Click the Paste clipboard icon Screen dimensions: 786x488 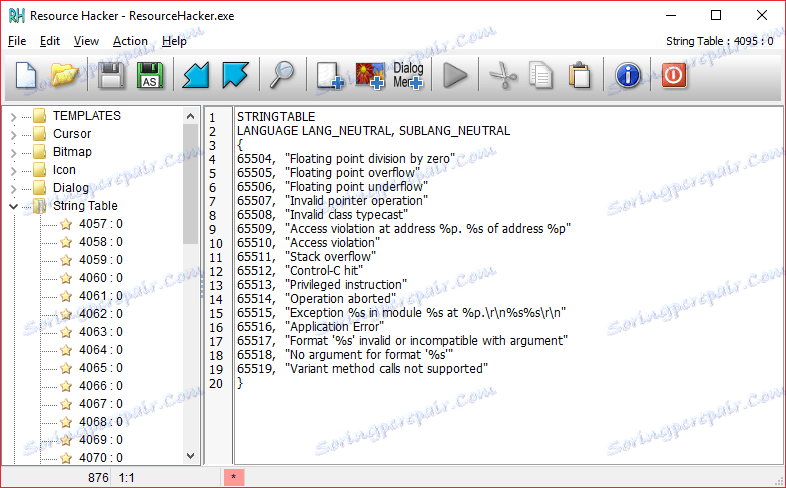(580, 76)
